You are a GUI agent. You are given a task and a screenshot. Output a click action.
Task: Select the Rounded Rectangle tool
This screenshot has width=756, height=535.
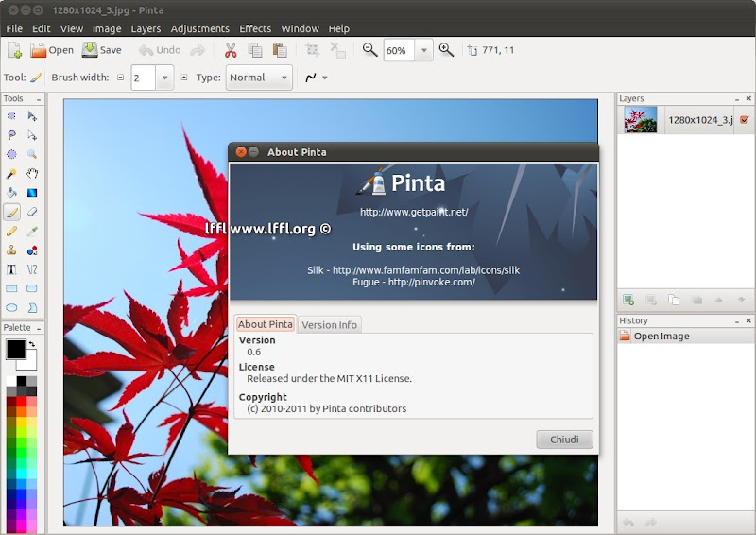click(32, 288)
